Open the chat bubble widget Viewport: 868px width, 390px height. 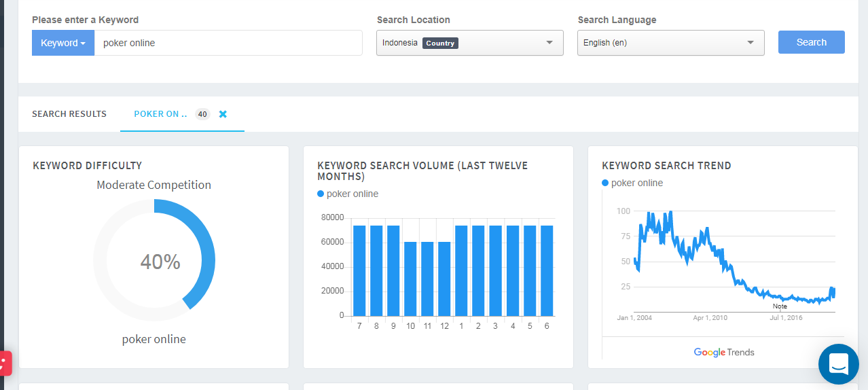tap(838, 364)
